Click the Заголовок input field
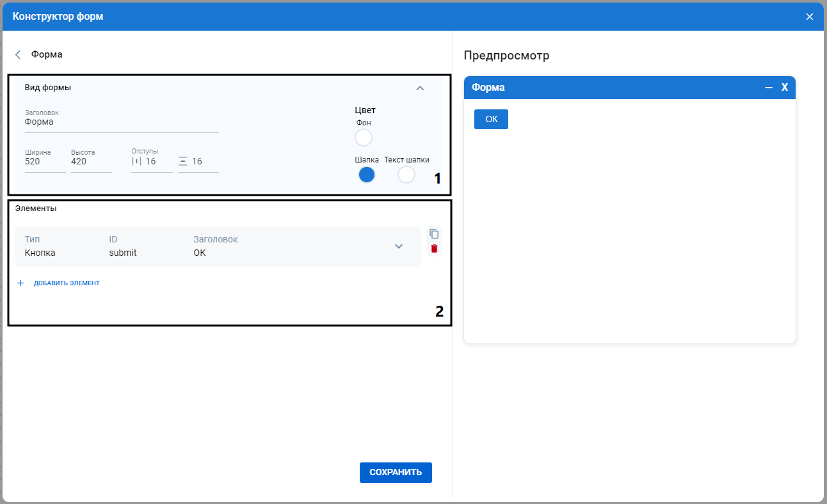 pyautogui.click(x=122, y=122)
